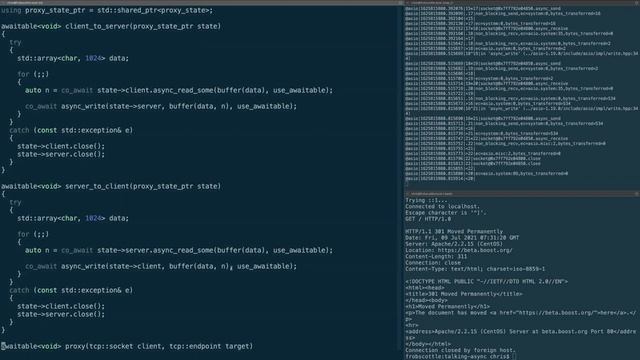Click the 'frobscottle:talking-async chris$' shell prompt
The height and width of the screenshot is (360, 640).
pos(458,357)
